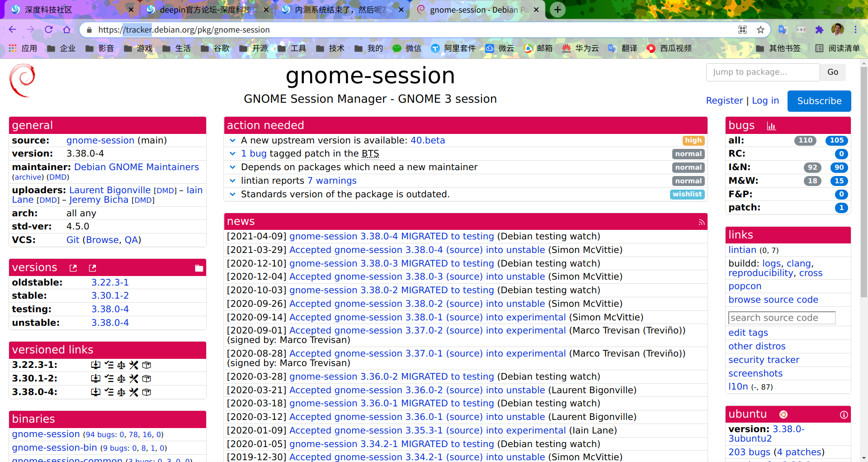Go to the browser home page

66,29
